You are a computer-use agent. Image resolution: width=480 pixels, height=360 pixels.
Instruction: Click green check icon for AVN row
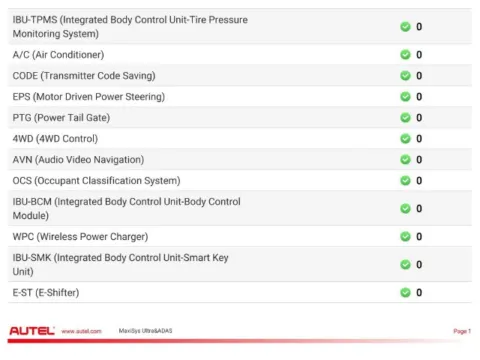[x=405, y=160]
